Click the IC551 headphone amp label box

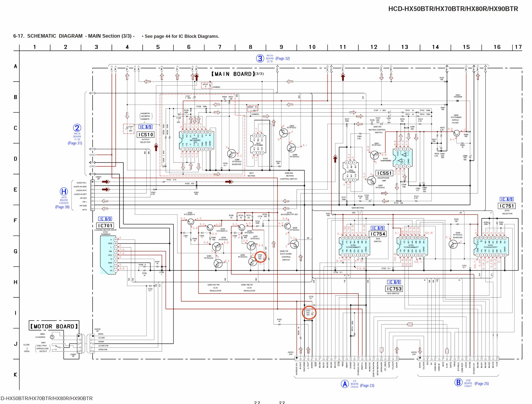pyautogui.click(x=384, y=173)
